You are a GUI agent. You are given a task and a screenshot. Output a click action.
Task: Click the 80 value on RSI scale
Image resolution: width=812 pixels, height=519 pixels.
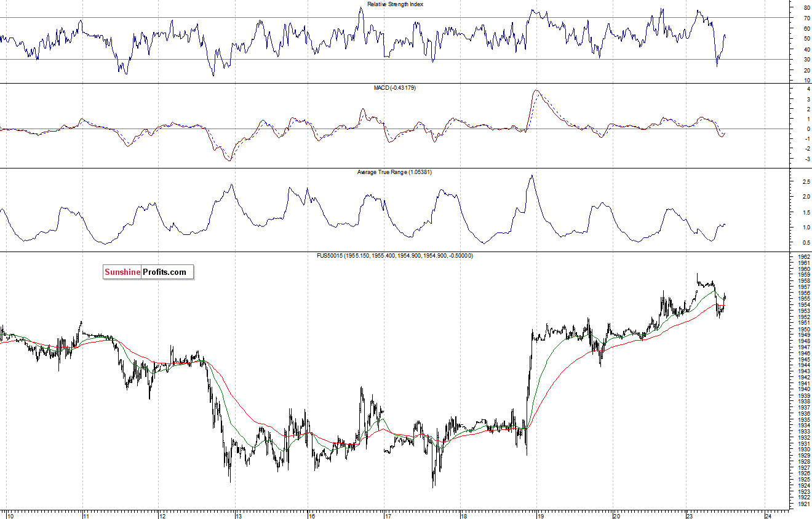click(806, 7)
